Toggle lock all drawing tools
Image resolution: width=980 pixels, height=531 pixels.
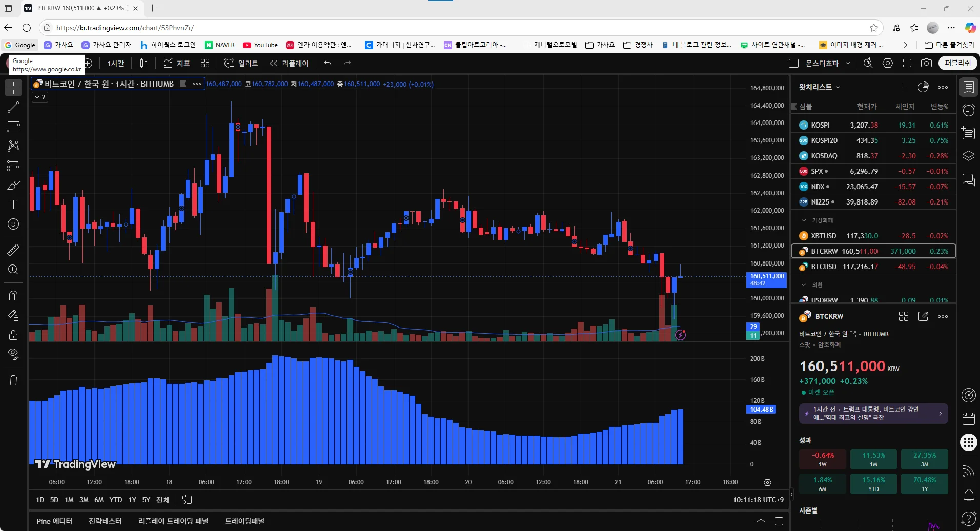[x=13, y=335]
